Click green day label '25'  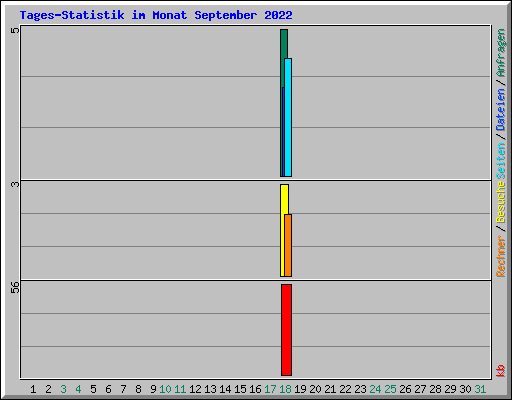[x=390, y=389]
